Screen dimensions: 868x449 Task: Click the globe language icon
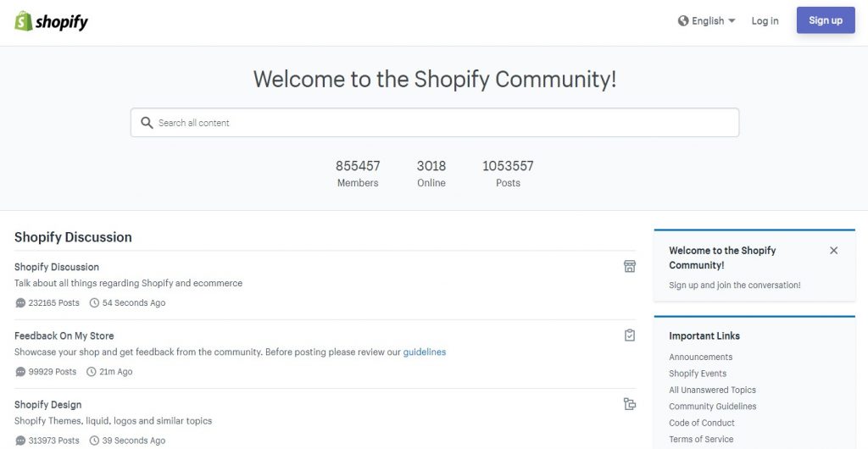click(683, 20)
